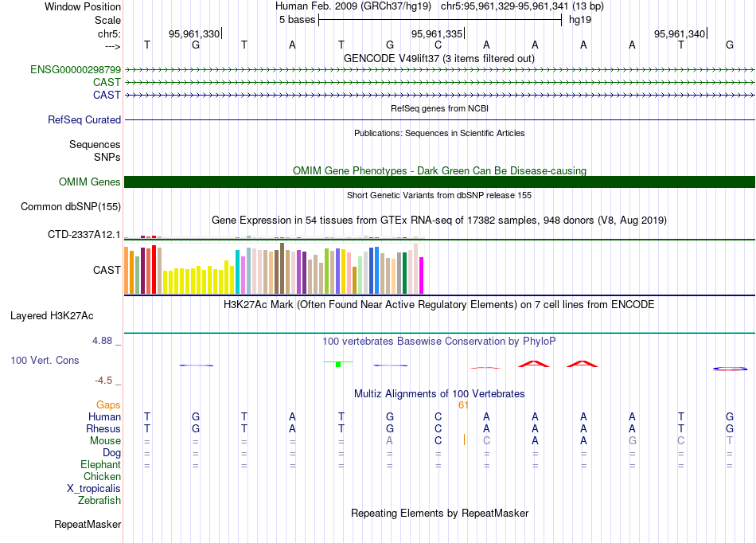This screenshot has width=756, height=543.
Task: Select the Rhesus species label
Action: (103, 429)
